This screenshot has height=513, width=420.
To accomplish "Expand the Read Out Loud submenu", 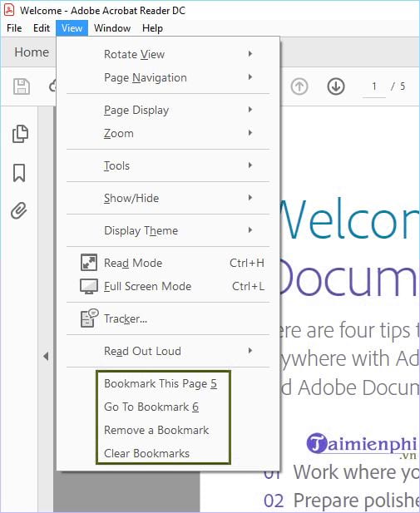I will coord(168,351).
